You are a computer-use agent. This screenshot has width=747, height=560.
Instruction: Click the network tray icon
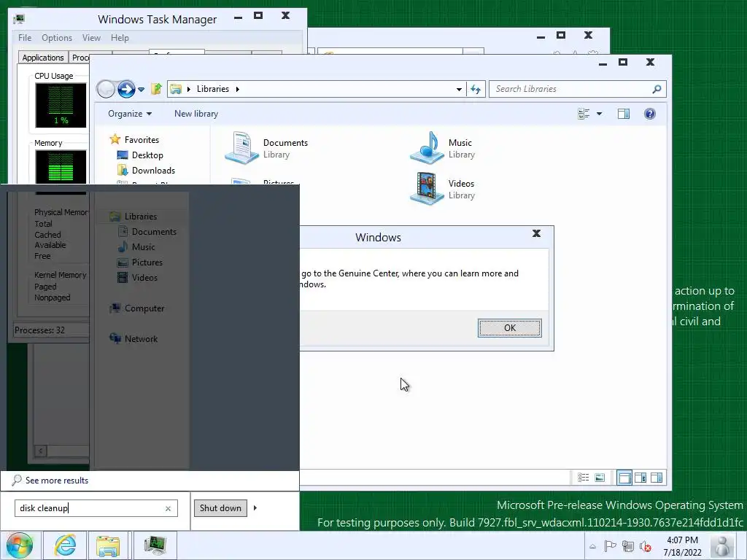click(x=628, y=546)
